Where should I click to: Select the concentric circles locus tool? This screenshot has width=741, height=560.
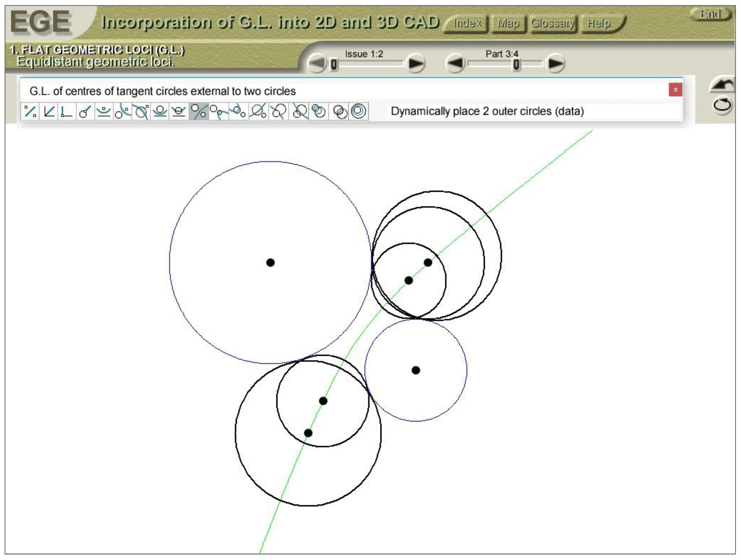(359, 111)
